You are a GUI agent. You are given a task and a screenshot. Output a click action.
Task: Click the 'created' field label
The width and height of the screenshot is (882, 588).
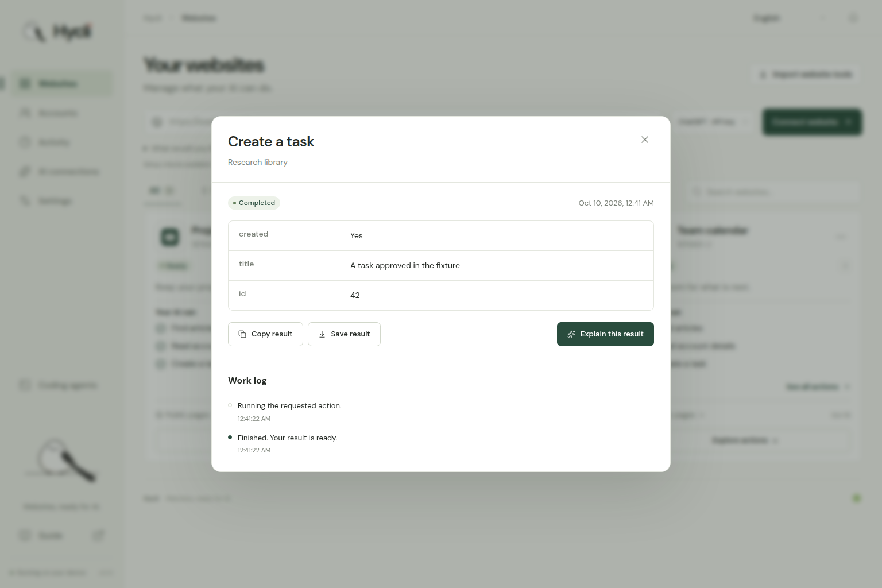tap(253, 234)
